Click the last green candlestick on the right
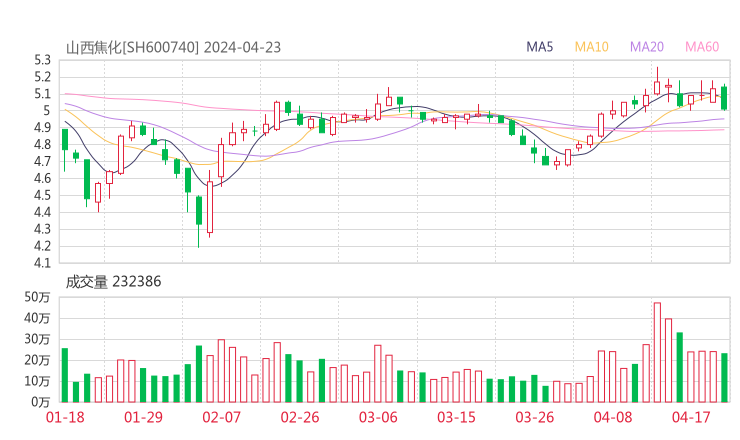740x440 pixels. tap(724, 97)
